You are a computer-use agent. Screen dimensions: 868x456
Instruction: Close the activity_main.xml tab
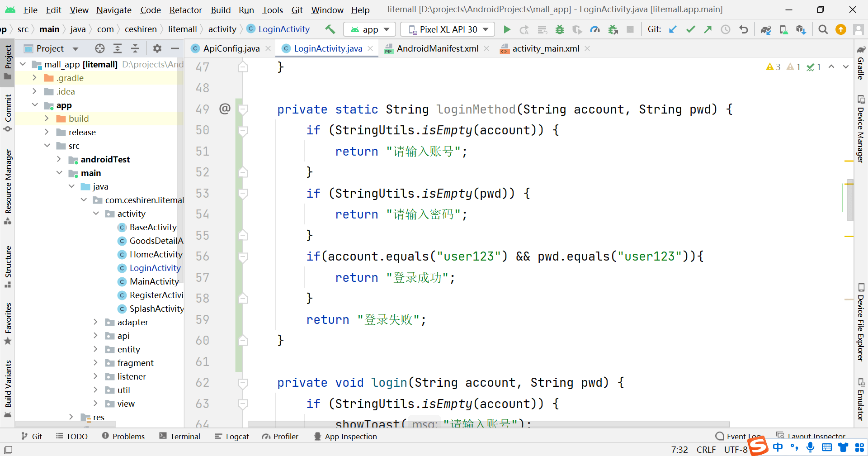click(587, 48)
